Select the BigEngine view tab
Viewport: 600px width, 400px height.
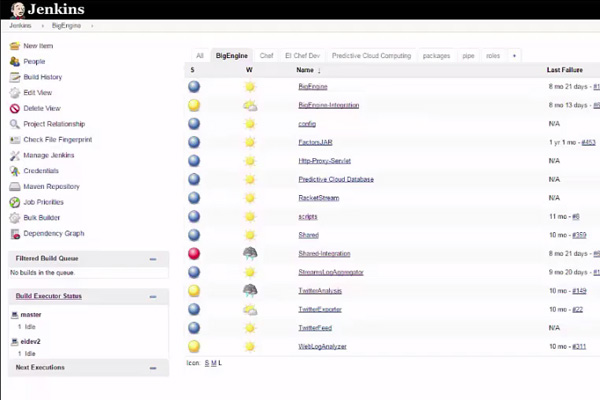[x=232, y=56]
